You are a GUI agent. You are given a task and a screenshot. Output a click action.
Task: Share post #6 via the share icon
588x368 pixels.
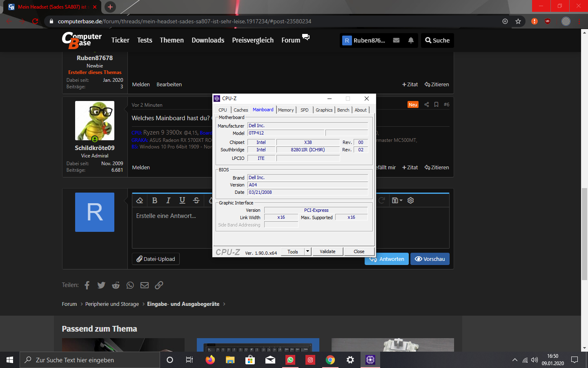(426, 105)
